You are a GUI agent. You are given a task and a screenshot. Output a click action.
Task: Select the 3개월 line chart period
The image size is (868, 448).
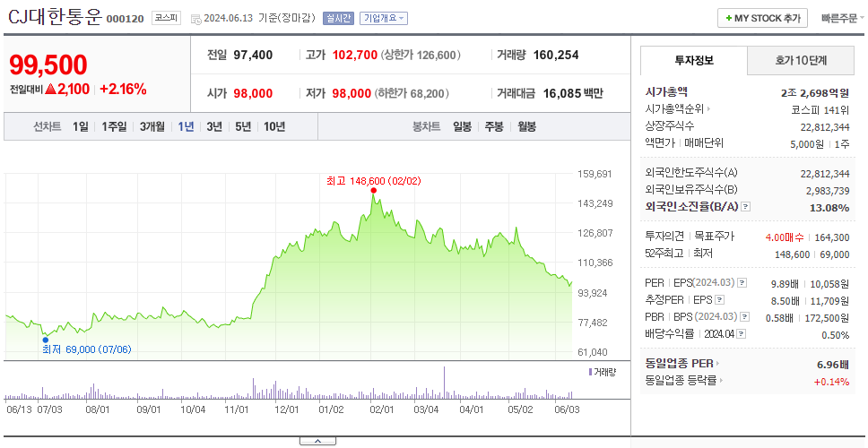coord(152,126)
